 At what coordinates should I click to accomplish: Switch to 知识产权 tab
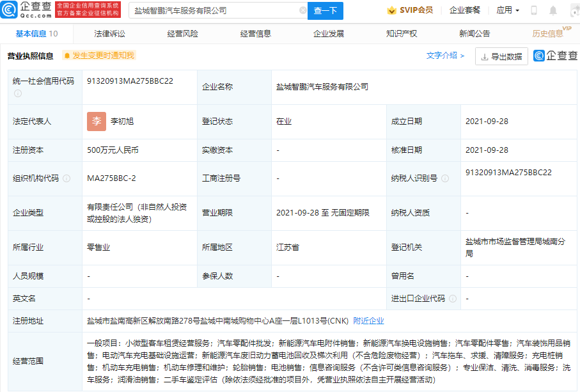402,34
